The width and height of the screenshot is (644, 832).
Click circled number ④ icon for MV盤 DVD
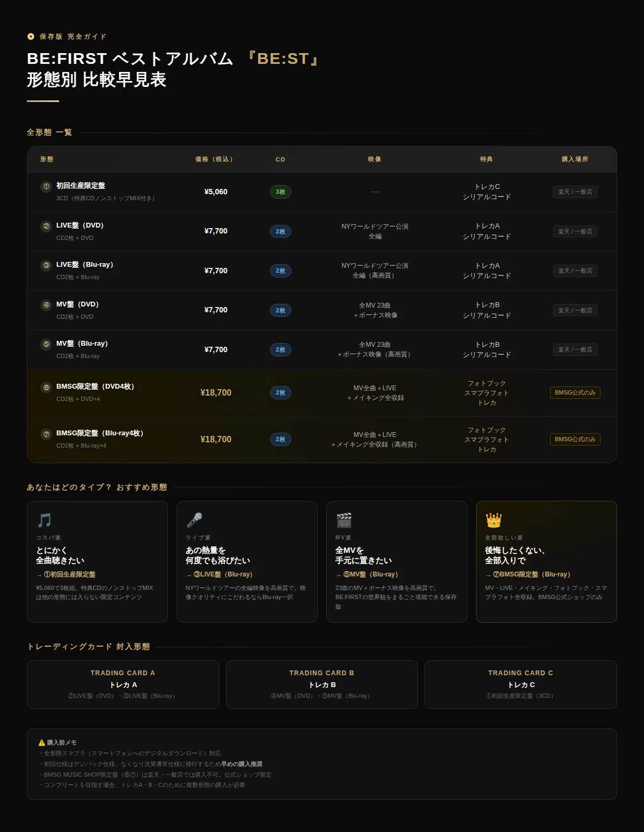46,305
